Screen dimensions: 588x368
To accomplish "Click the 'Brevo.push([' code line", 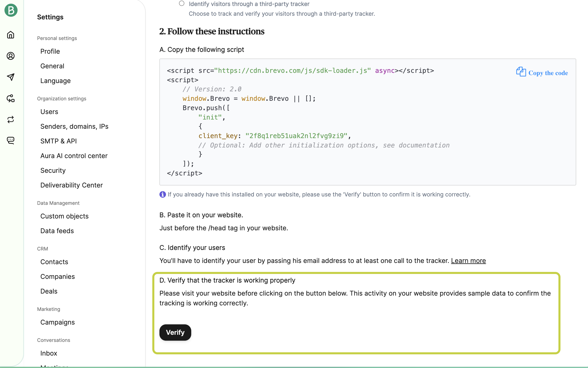I will pos(206,108).
